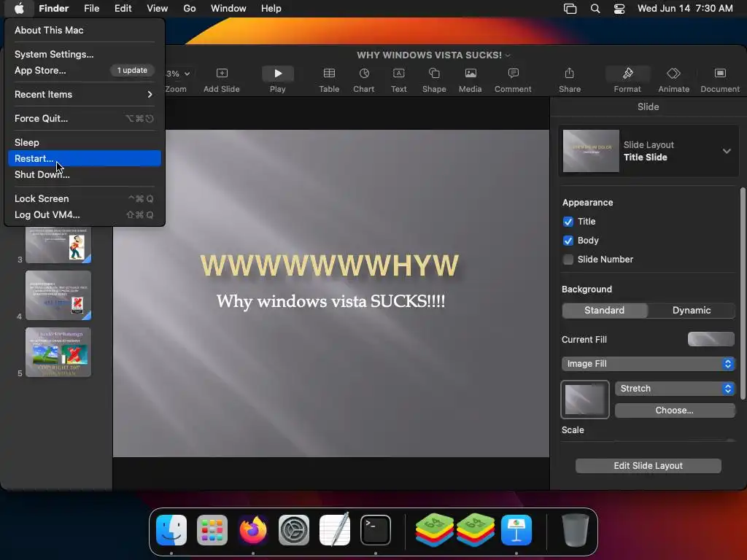Launch Firefox from the Dock
This screenshot has width=747, height=560.
point(253,530)
